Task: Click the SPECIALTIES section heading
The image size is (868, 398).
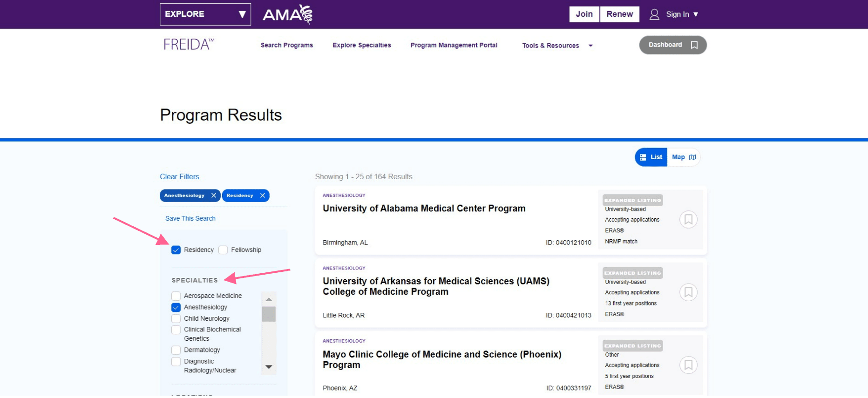Action: (x=195, y=280)
